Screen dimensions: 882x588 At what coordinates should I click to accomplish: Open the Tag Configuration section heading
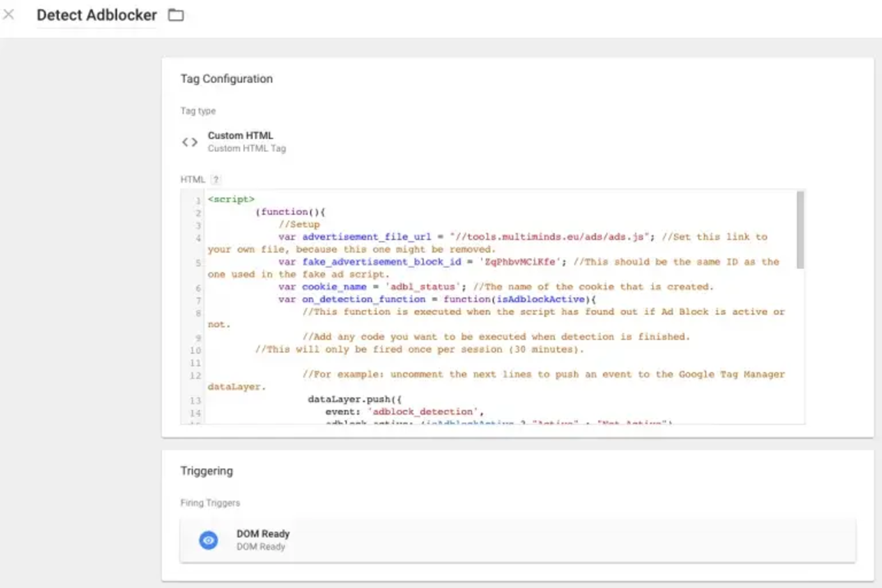[226, 79]
